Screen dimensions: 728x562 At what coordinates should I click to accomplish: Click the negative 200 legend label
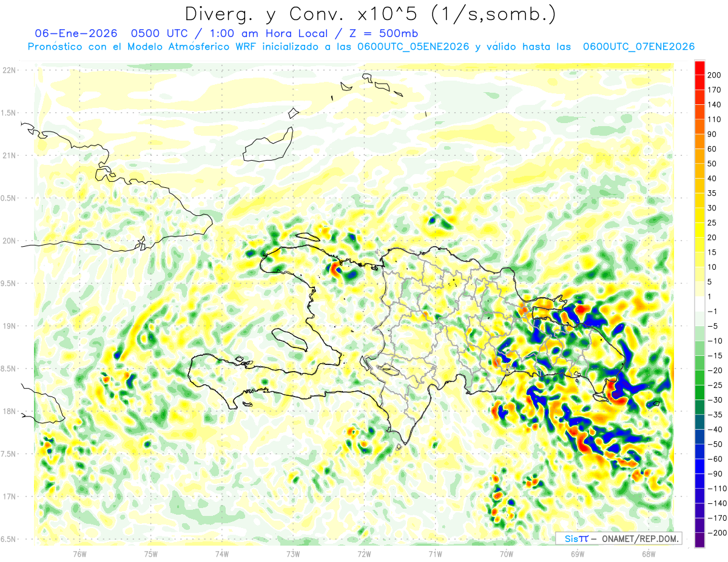pyautogui.click(x=718, y=533)
